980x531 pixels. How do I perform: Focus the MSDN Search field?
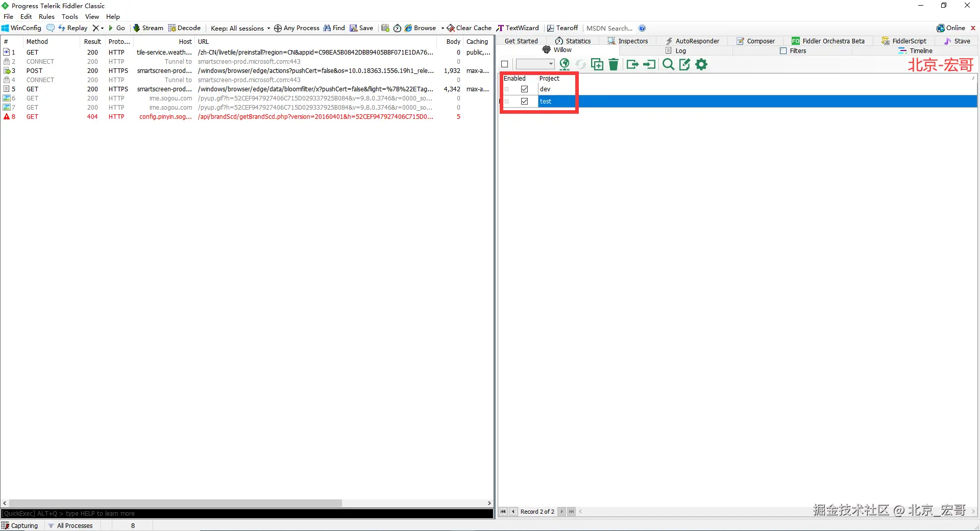coord(609,28)
